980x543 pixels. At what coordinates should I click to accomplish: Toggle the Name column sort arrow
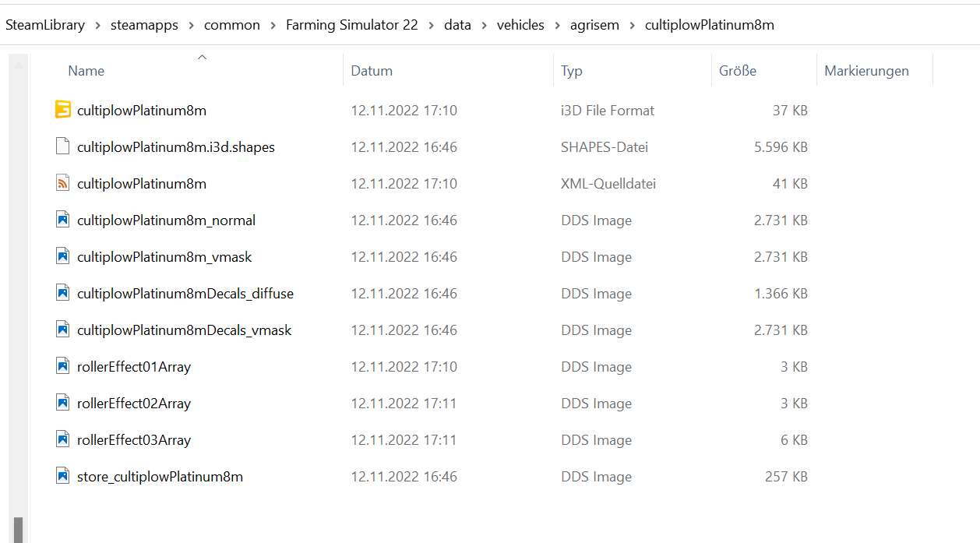pos(202,57)
